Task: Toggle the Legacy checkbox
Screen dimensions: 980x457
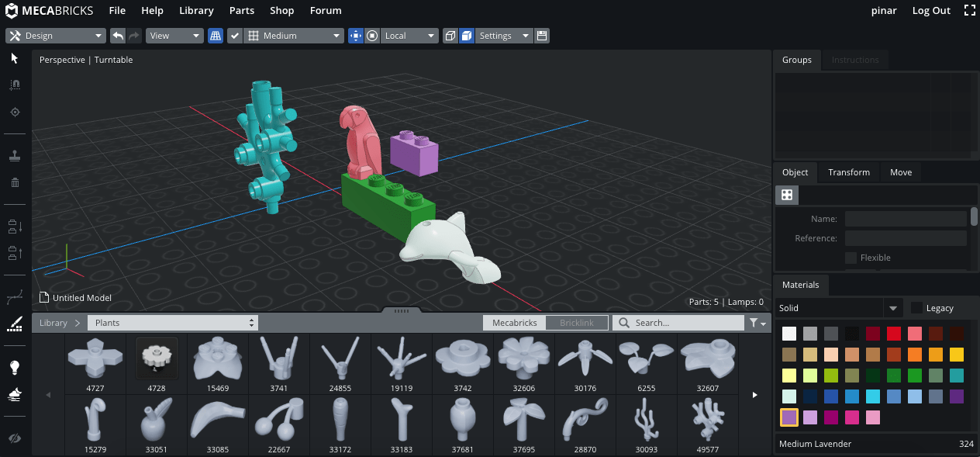Action: 916,308
